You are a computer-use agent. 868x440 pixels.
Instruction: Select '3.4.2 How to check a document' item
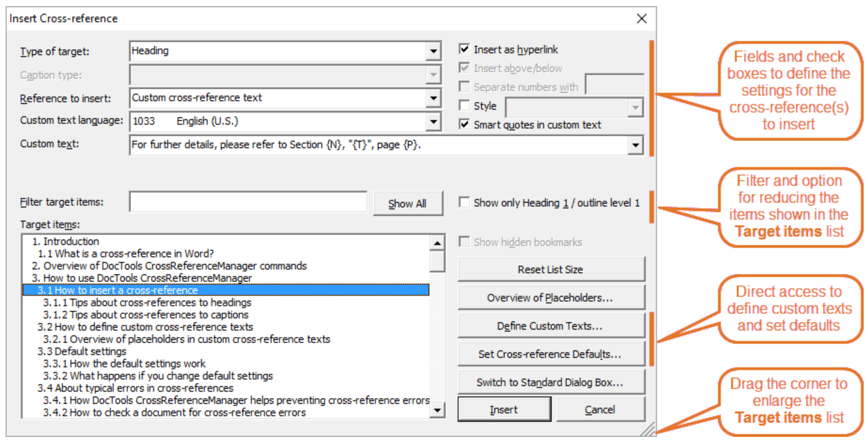click(x=226, y=412)
